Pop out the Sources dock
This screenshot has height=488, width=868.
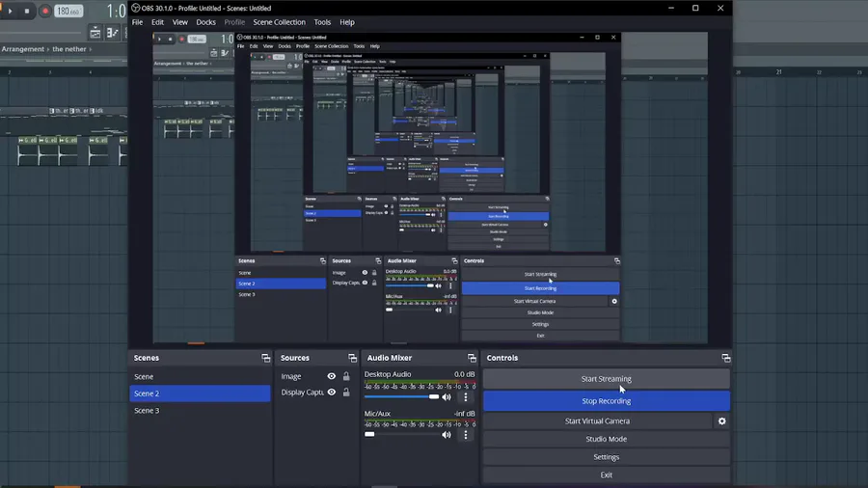[352, 358]
